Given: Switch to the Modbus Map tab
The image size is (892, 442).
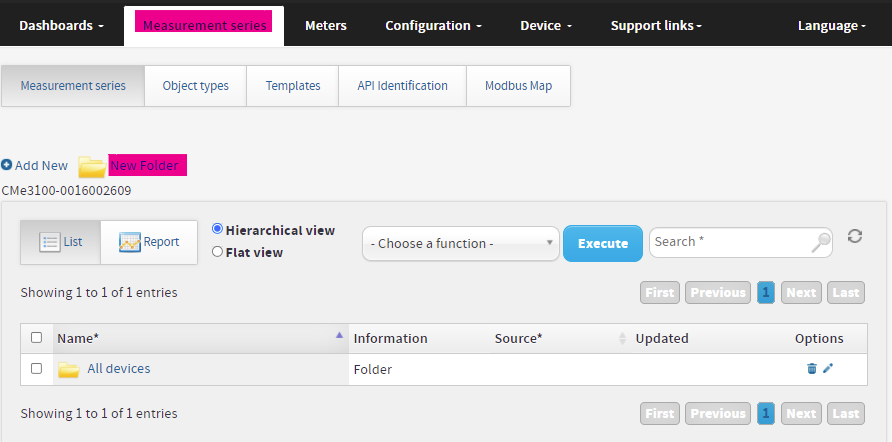Looking at the screenshot, I should (518, 86).
